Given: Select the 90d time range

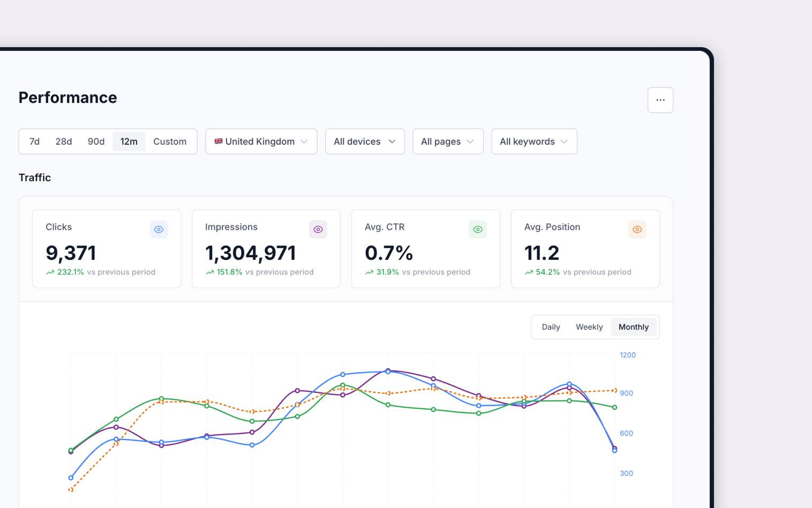Looking at the screenshot, I should click(x=96, y=141).
